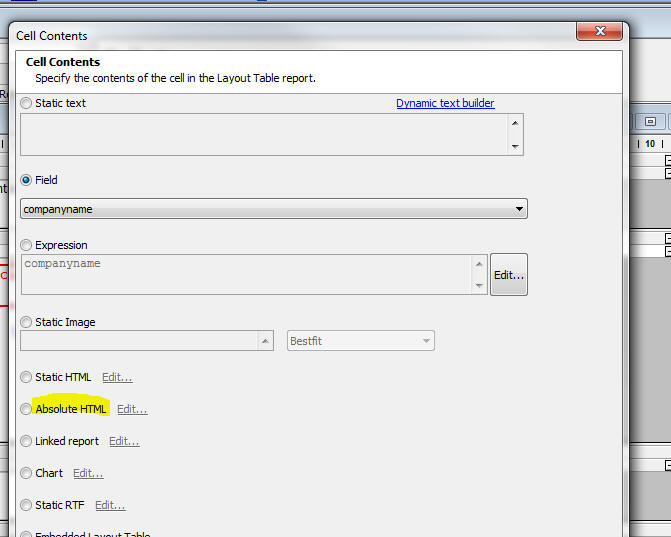Screen dimensions: 671x537
Task: Click the Static text scroll up arrow
Action: (x=515, y=123)
